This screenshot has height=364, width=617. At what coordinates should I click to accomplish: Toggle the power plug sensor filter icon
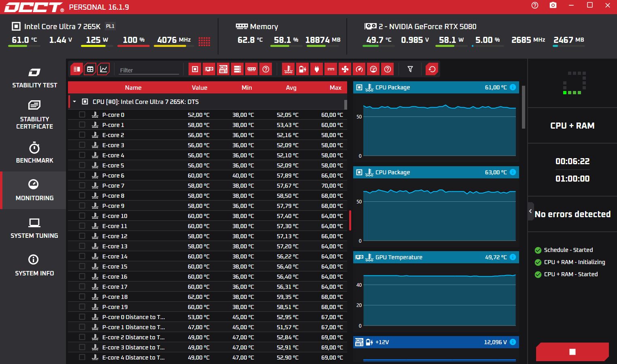317,69
